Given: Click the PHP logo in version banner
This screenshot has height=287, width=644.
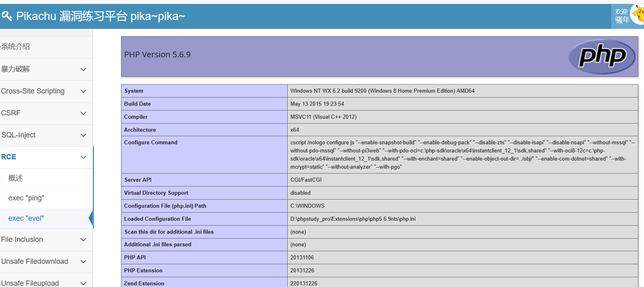Looking at the screenshot, I should click(602, 57).
